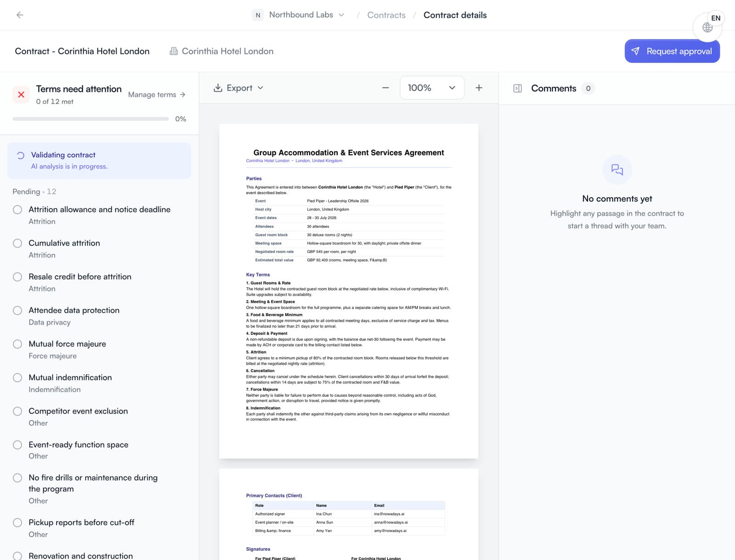
Task: Click the 0% progress percentage label
Action: (181, 119)
